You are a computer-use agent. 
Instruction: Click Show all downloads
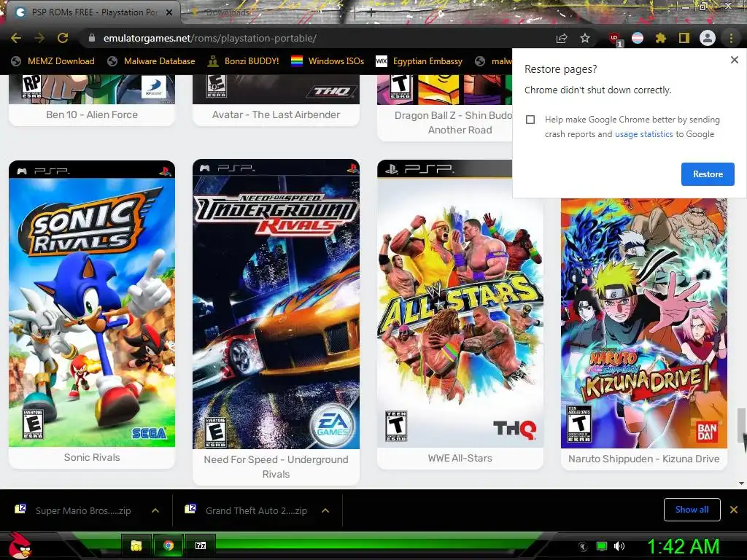click(x=692, y=510)
